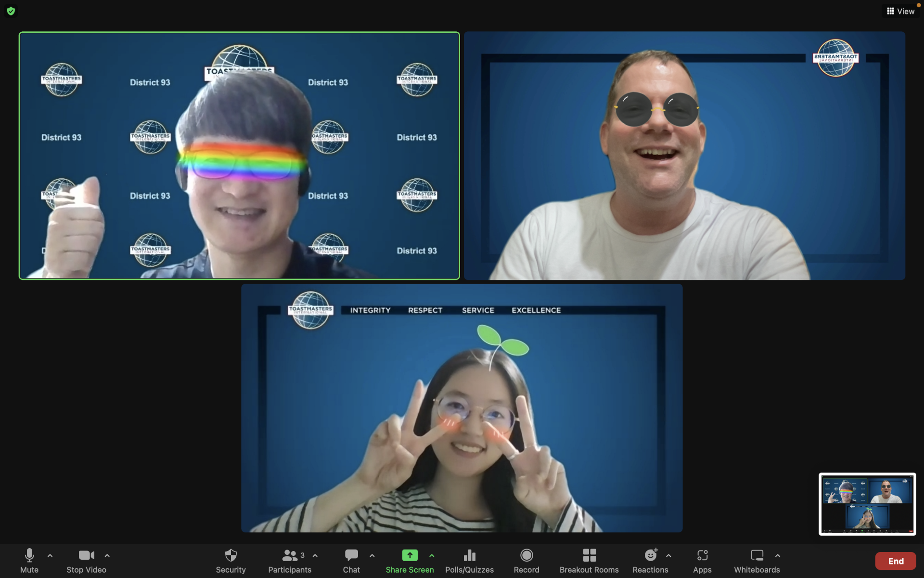This screenshot has height=578, width=924.
Task: Expand the Share Screen options arrow
Action: [x=432, y=556]
